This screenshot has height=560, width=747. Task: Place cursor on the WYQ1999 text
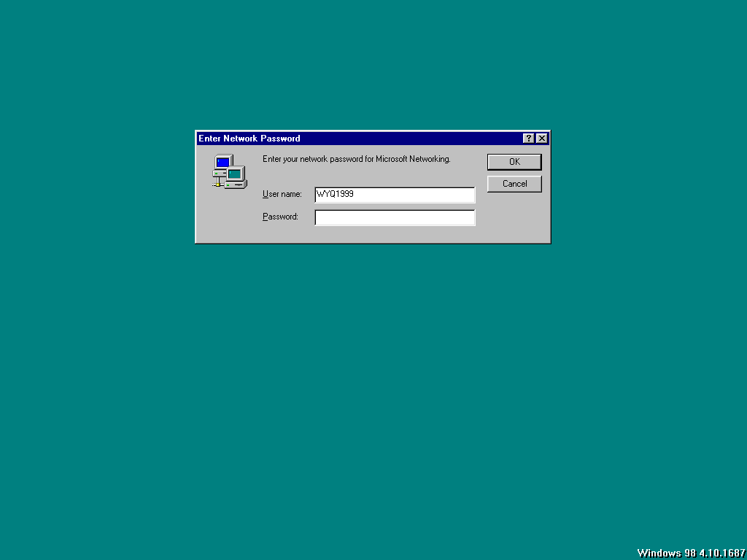335,194
